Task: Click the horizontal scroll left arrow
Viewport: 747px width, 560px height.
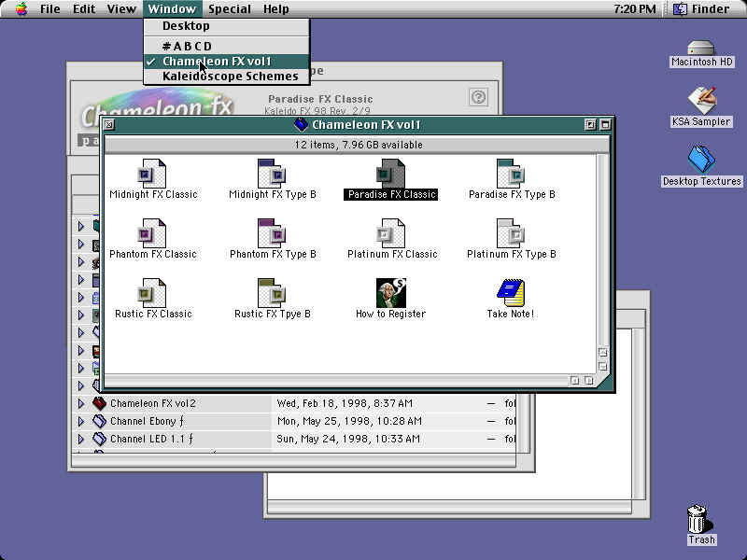Action: tap(575, 381)
